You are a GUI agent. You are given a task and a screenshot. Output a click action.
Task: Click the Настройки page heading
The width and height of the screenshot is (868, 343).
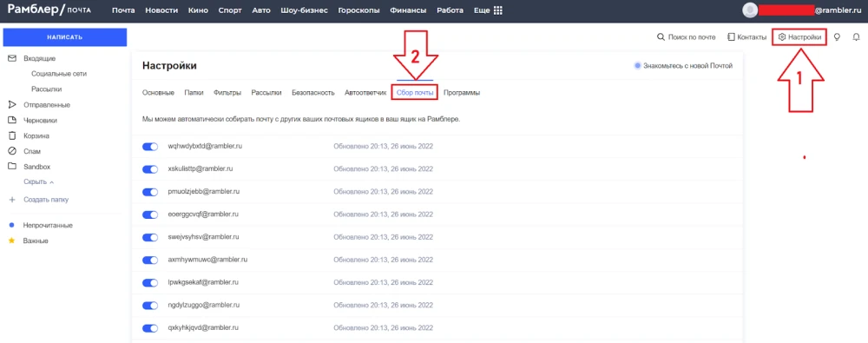tap(169, 66)
